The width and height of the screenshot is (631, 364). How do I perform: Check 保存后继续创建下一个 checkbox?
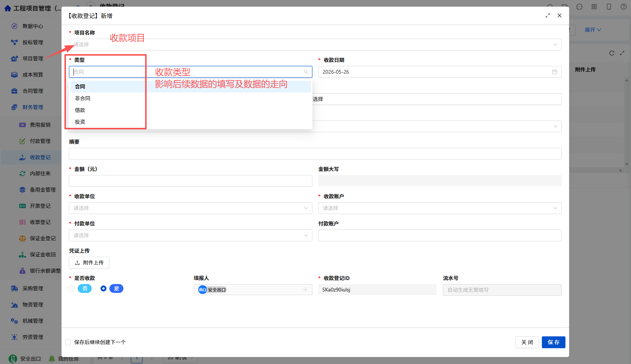click(68, 342)
